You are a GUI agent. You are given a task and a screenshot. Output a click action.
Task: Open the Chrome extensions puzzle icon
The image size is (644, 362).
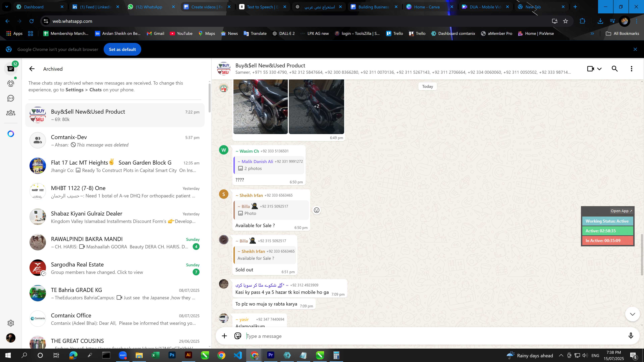[582, 21]
